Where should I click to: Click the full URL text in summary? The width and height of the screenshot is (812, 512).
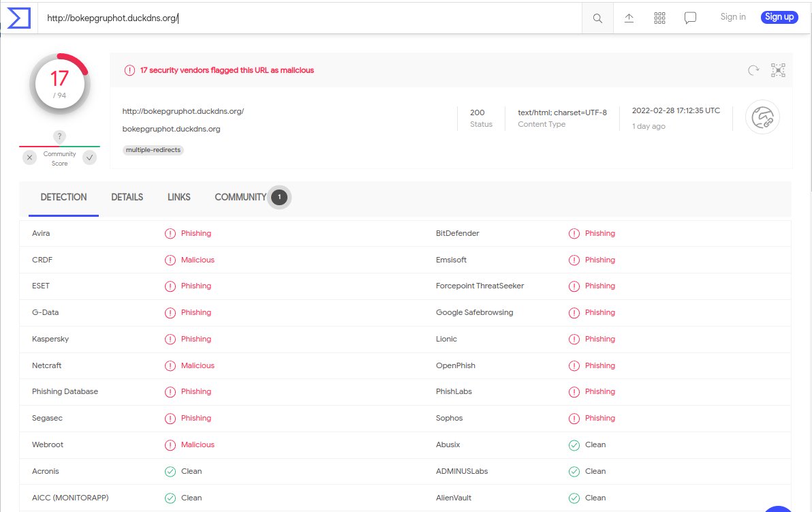(183, 111)
